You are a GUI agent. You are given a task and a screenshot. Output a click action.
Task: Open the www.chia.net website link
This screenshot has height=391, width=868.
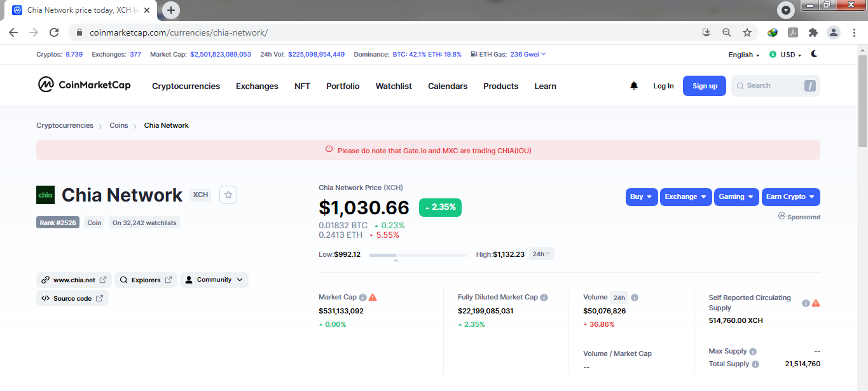(74, 280)
